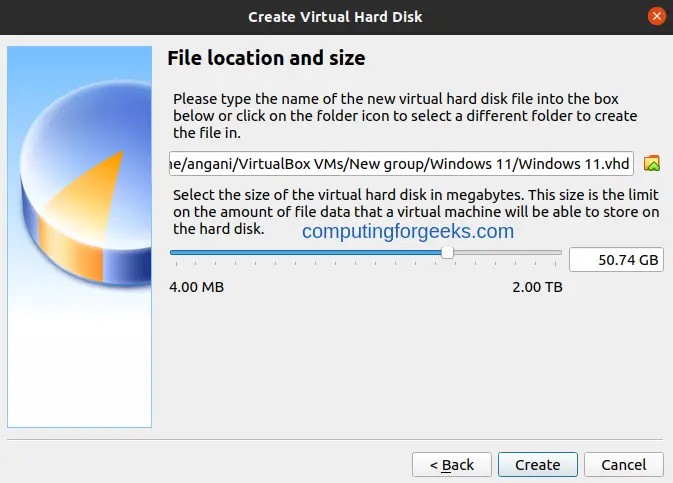Click the blue filled part of size slider

[x=306, y=252]
